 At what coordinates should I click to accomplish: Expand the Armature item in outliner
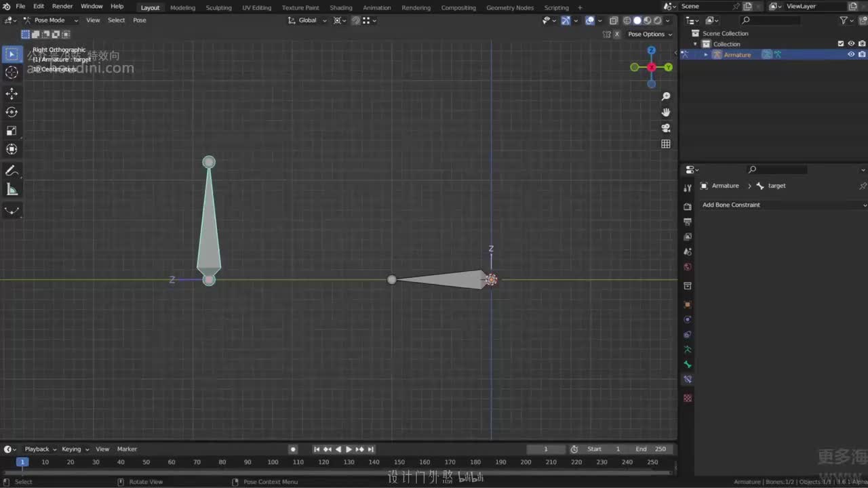coord(706,55)
